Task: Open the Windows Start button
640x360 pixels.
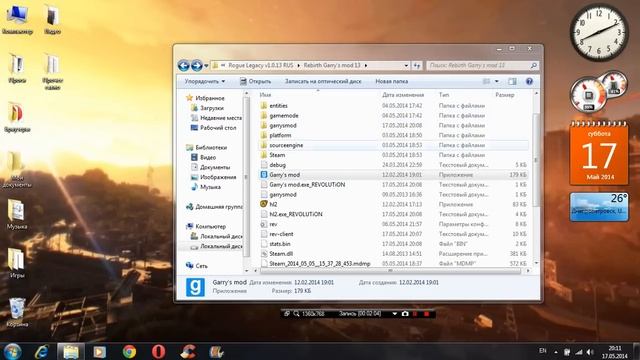Action: point(13,351)
